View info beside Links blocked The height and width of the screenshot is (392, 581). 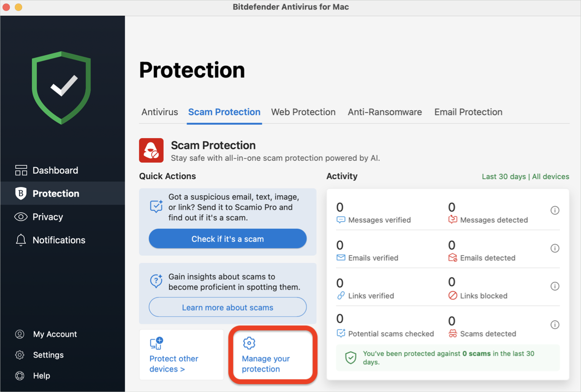tap(555, 286)
